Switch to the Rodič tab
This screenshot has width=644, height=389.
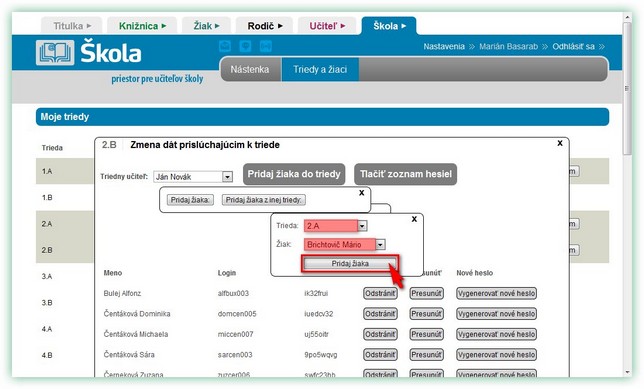pyautogui.click(x=264, y=26)
